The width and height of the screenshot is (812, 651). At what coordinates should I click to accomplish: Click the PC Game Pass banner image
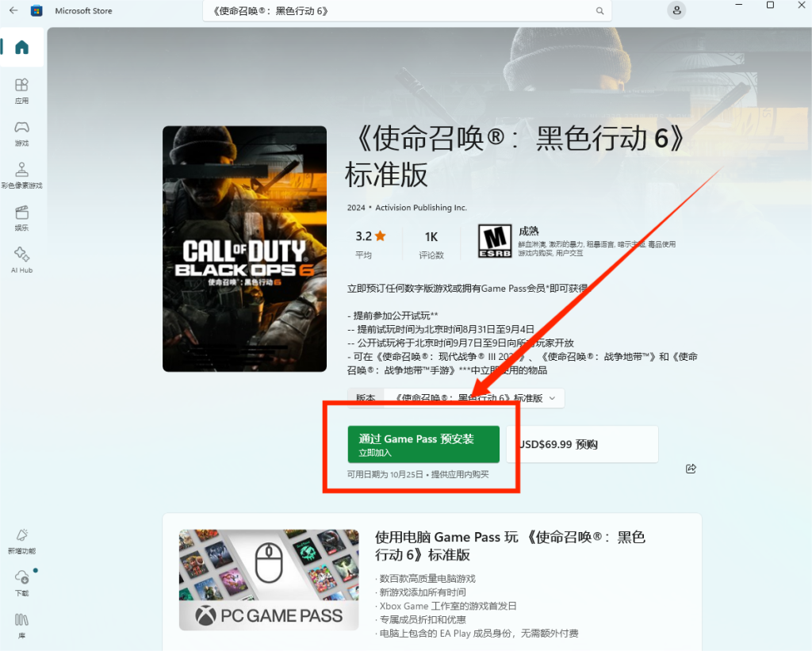point(269,580)
